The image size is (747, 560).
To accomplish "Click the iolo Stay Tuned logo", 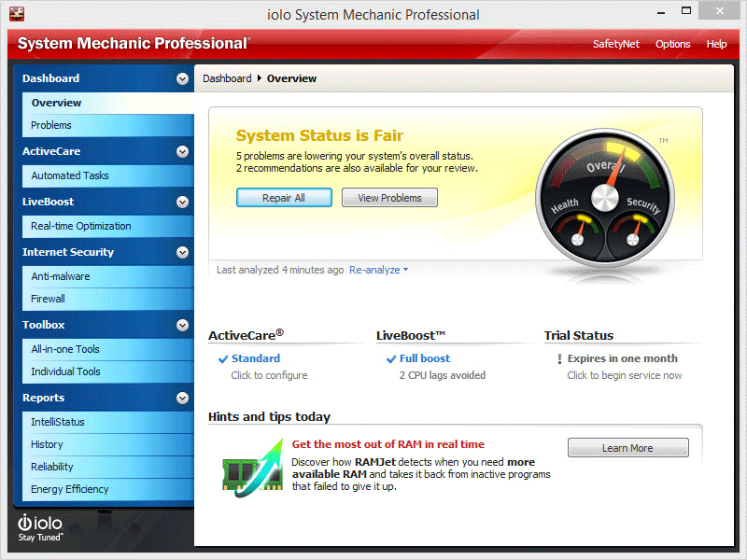I will click(40, 527).
